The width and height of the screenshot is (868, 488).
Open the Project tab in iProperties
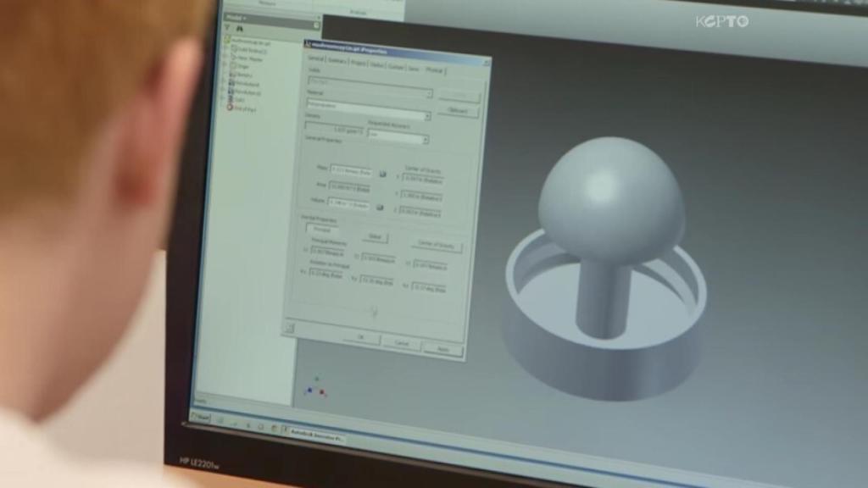click(358, 63)
